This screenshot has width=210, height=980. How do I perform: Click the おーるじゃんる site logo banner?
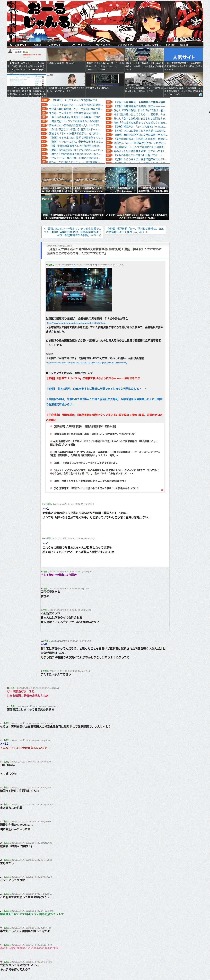coord(105,21)
